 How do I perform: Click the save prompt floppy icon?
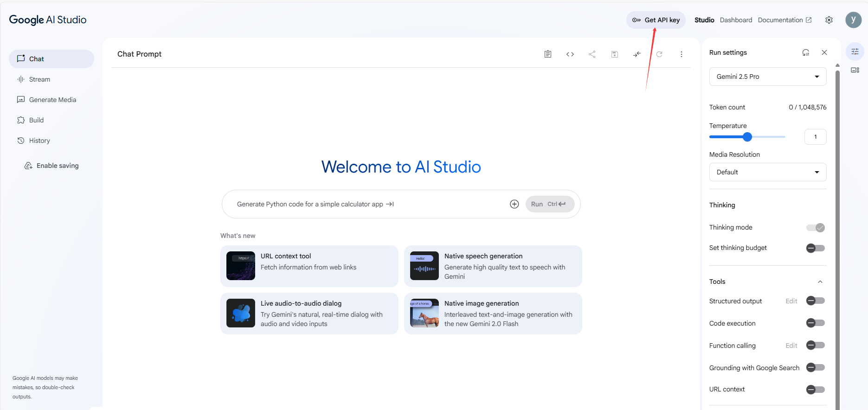[x=615, y=54]
